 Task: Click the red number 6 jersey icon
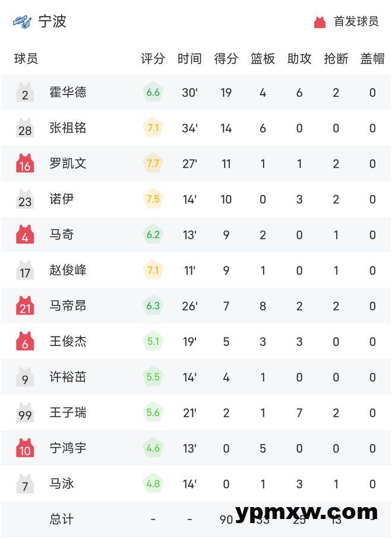[25, 341]
